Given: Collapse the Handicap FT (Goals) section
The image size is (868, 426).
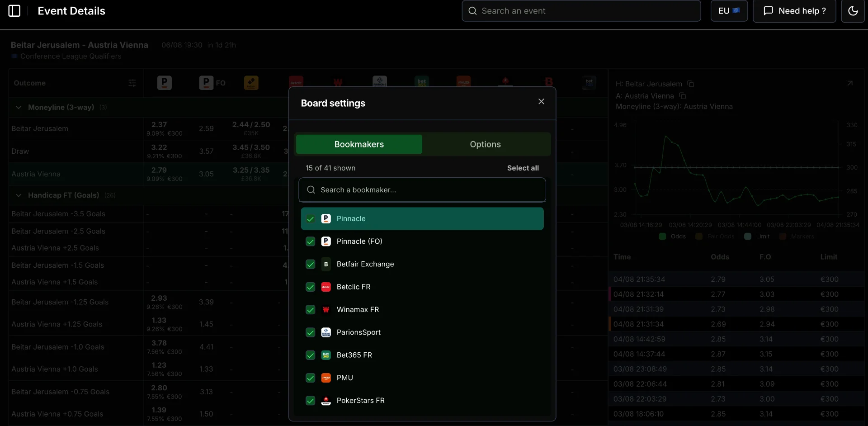Looking at the screenshot, I should (x=19, y=195).
